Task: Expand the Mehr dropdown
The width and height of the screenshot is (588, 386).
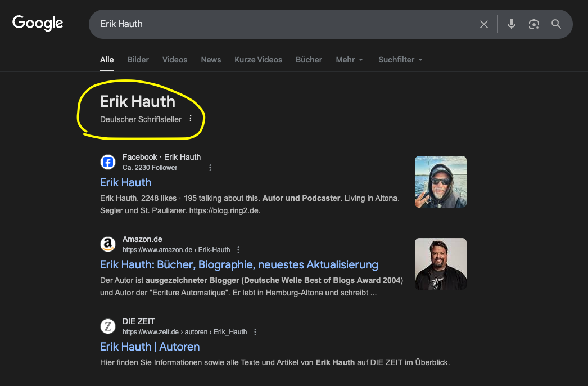Action: coord(349,60)
